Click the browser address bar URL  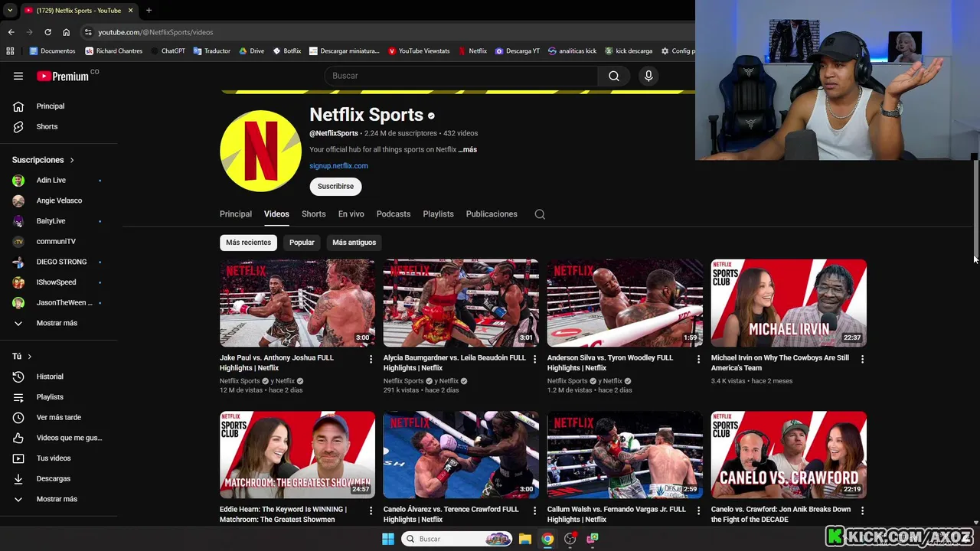pos(155,32)
